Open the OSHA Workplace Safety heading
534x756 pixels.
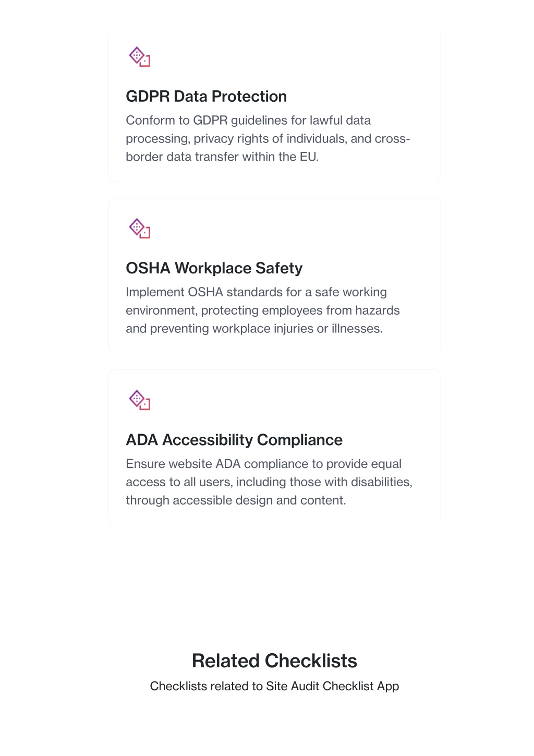pyautogui.click(x=214, y=268)
